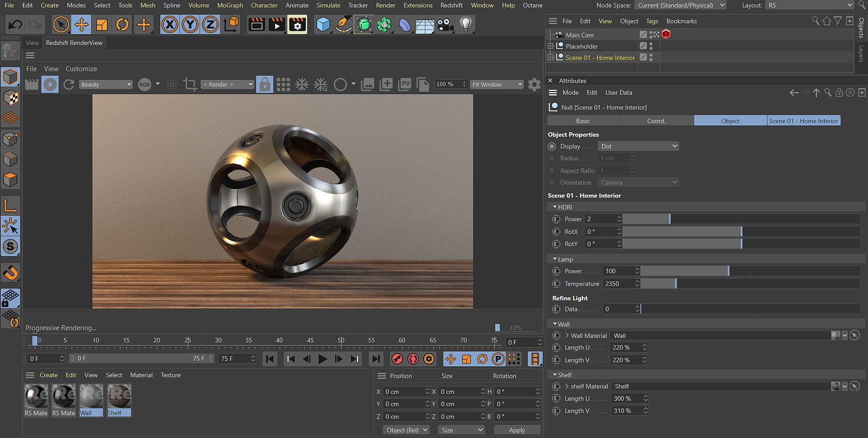Open the Display Dot dropdown
Viewport: 868px width, 438px height.
pos(639,146)
